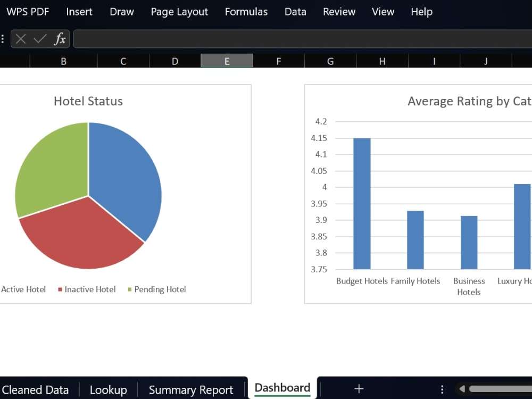Select column F header
This screenshot has height=399, width=532.
tap(279, 61)
